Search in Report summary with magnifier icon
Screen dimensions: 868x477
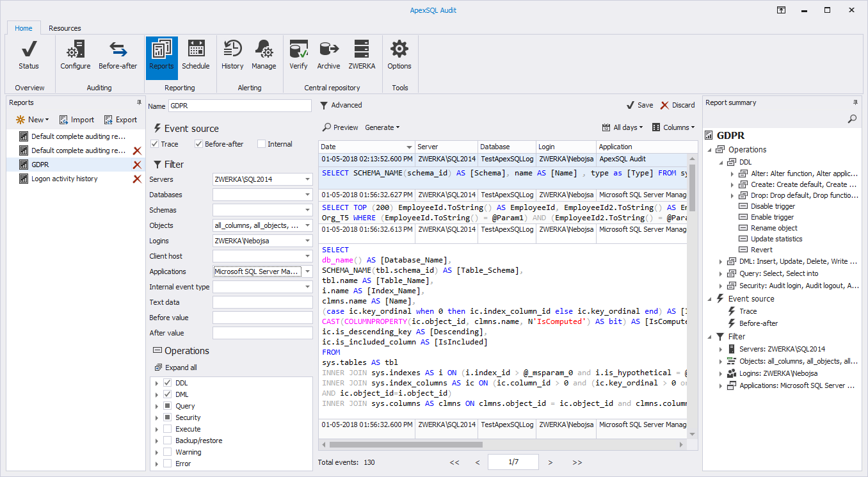[x=852, y=119]
